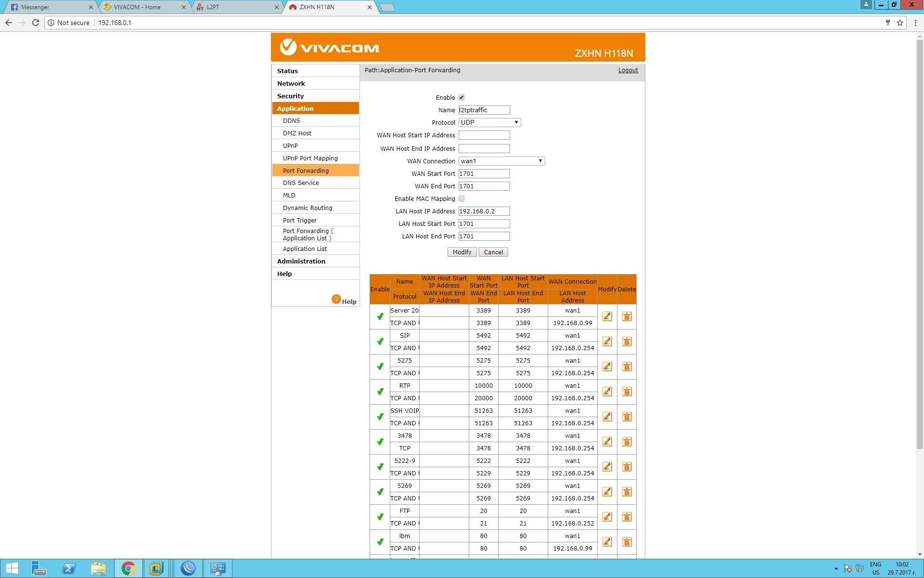Expand the WAN Connection wan1 dropdown
Screen dimensions: 924x578
pos(501,161)
